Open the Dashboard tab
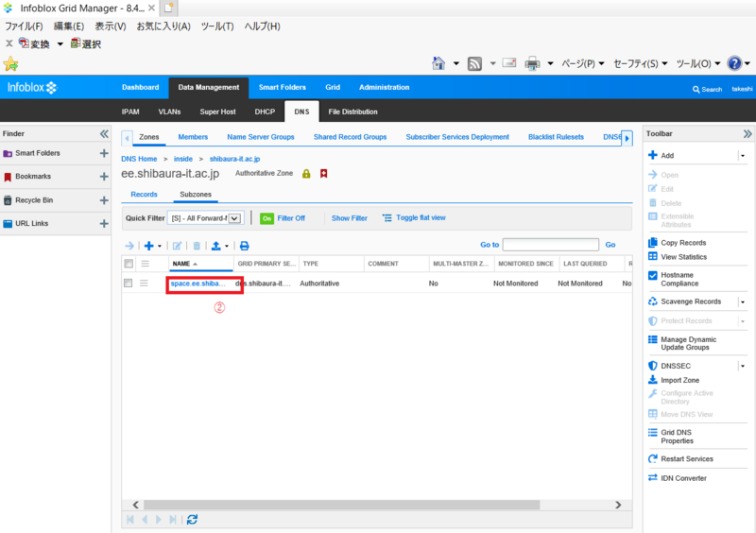The height and width of the screenshot is (533, 756). 140,87
